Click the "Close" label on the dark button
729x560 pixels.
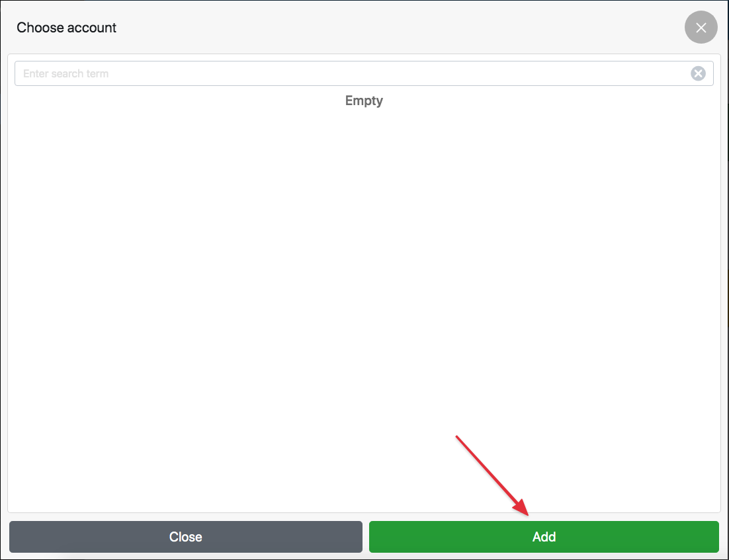point(185,537)
